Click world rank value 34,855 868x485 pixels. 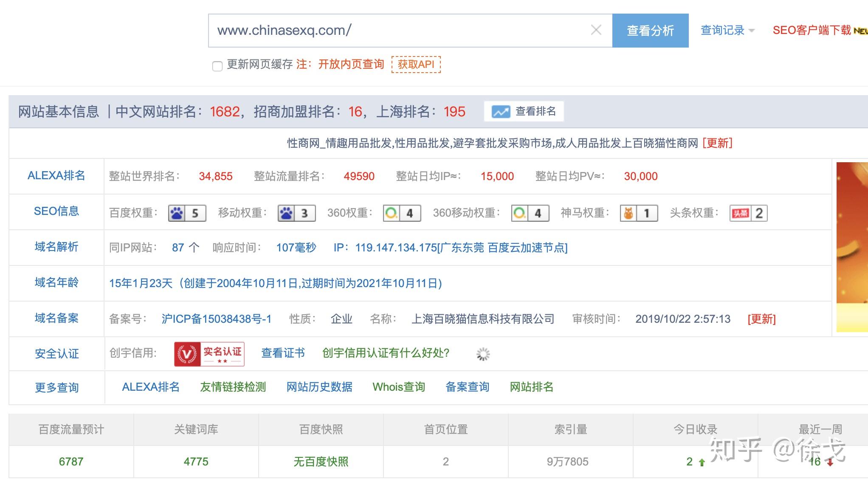[x=216, y=176]
